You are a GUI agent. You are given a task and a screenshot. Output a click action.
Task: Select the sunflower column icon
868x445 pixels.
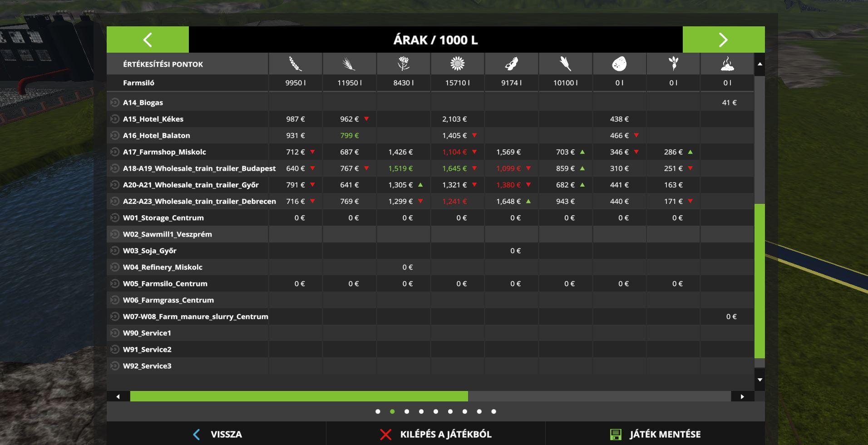click(x=457, y=64)
